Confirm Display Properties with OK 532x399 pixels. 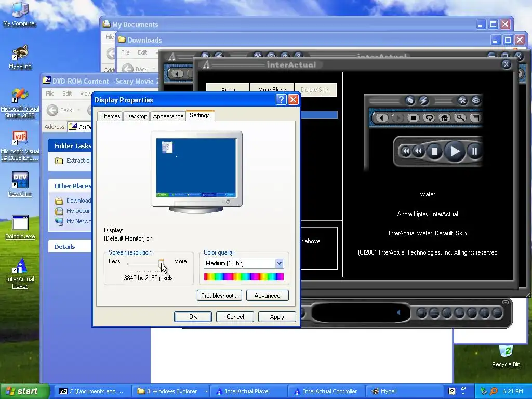pyautogui.click(x=193, y=316)
